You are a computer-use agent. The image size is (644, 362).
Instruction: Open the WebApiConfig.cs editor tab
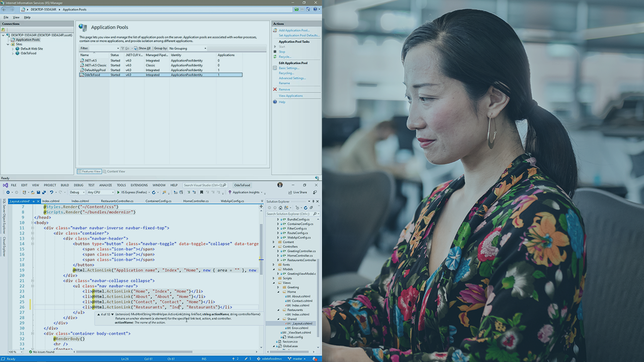pyautogui.click(x=232, y=201)
